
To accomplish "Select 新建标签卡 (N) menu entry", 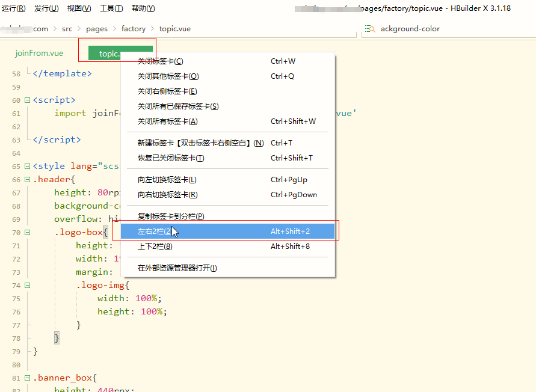I will pyautogui.click(x=227, y=143).
